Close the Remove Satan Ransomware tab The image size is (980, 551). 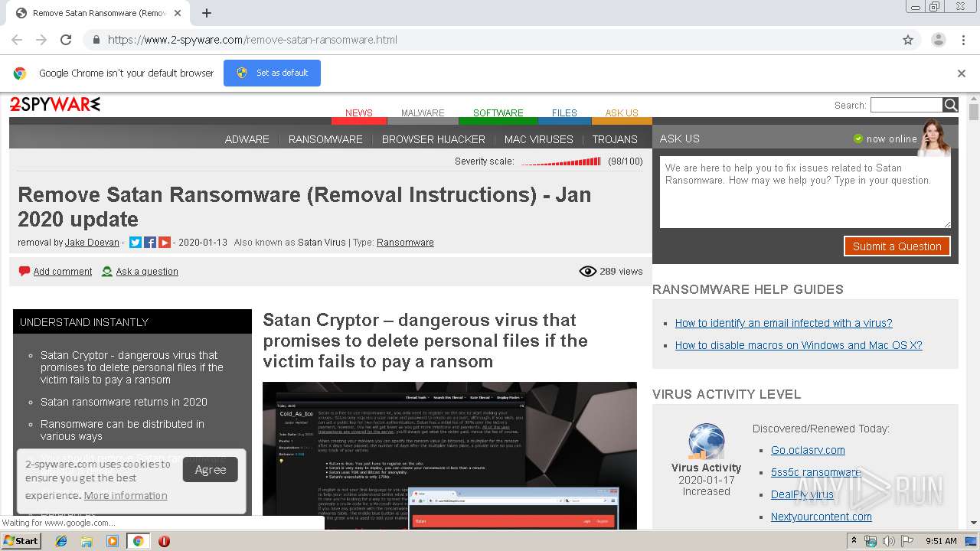178,13
